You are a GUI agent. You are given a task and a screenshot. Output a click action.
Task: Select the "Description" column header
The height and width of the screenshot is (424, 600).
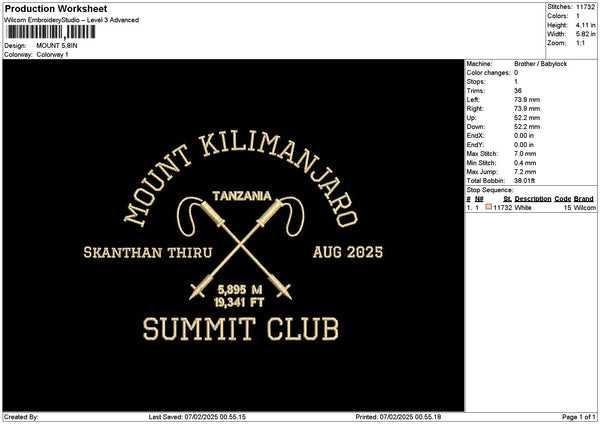tap(533, 199)
